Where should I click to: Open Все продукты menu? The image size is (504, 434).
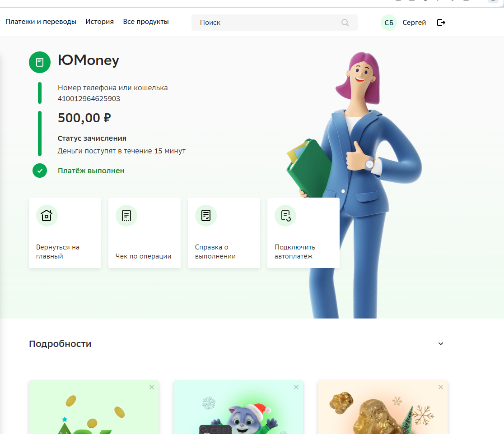pyautogui.click(x=146, y=22)
